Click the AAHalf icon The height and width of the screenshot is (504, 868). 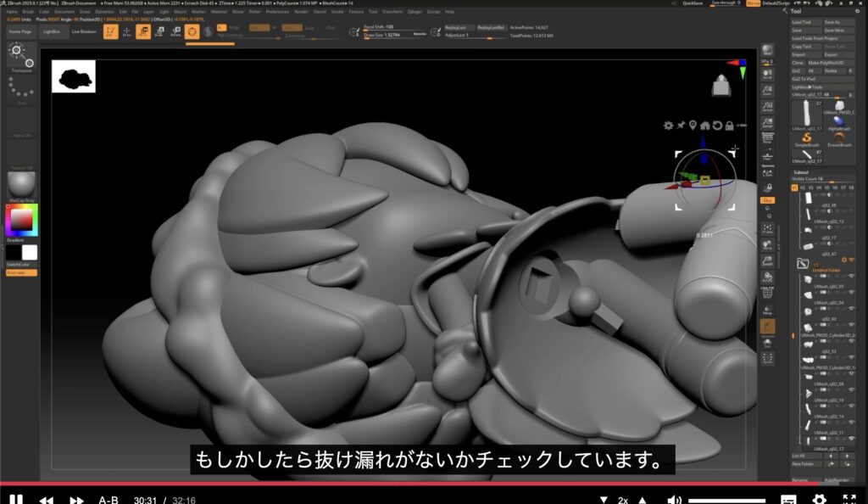tap(767, 123)
